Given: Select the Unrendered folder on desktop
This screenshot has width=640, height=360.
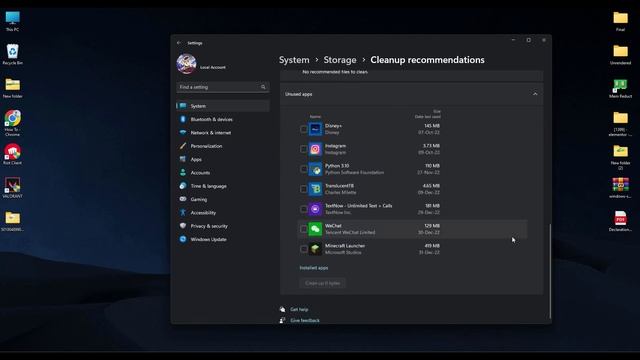Looking at the screenshot, I should tap(620, 55).
